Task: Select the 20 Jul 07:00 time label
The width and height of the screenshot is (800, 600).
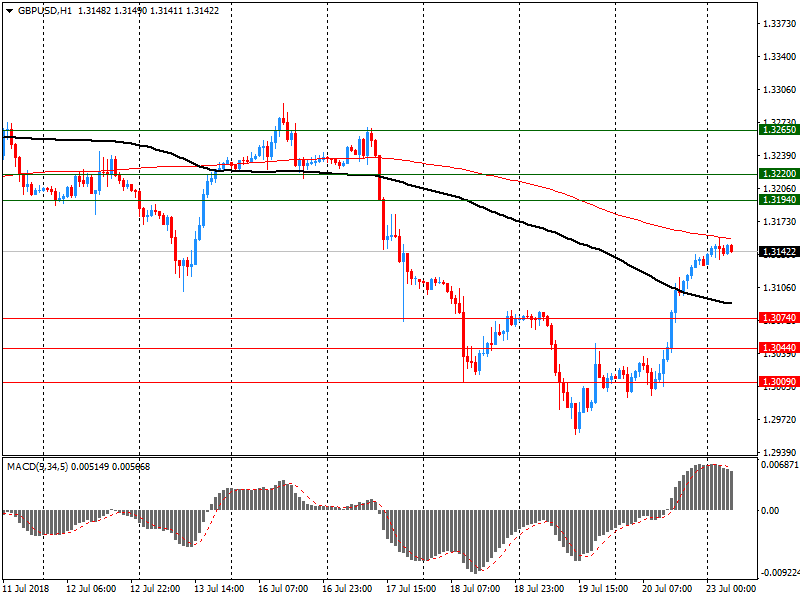Action: click(667, 589)
